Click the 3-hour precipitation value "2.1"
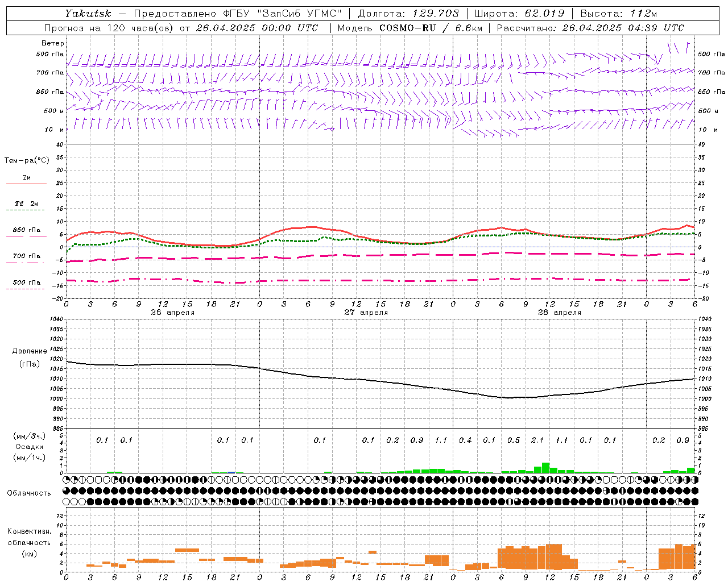Image resolution: width=728 pixels, height=582 pixels. (x=537, y=440)
